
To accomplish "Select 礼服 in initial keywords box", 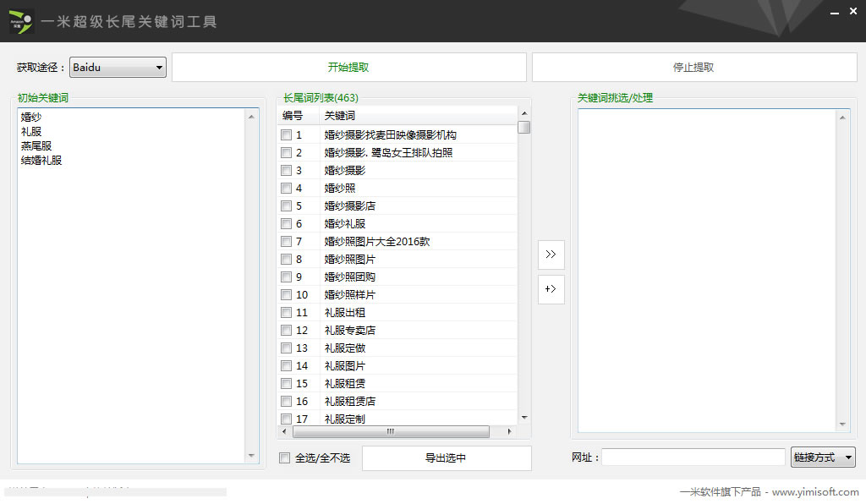I will (x=31, y=131).
